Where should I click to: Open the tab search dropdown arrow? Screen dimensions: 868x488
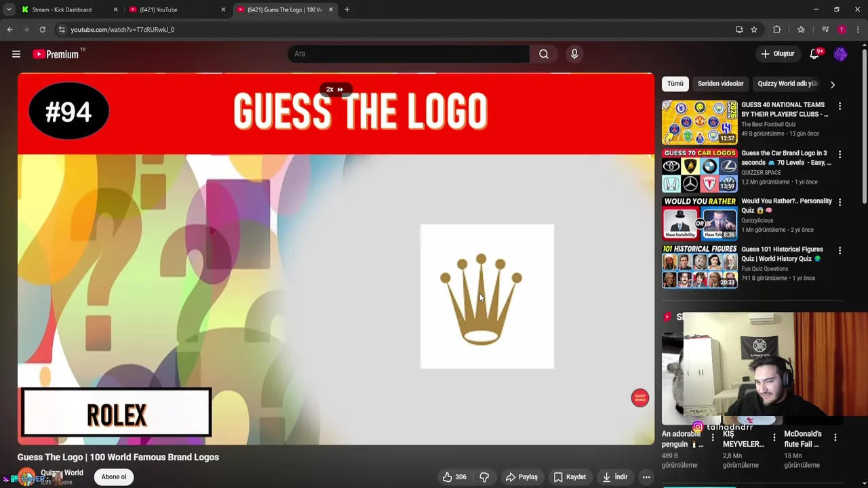click(8, 9)
